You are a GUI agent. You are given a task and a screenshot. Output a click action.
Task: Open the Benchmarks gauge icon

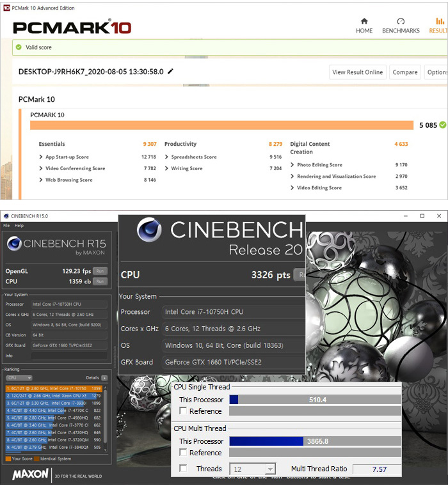[401, 22]
